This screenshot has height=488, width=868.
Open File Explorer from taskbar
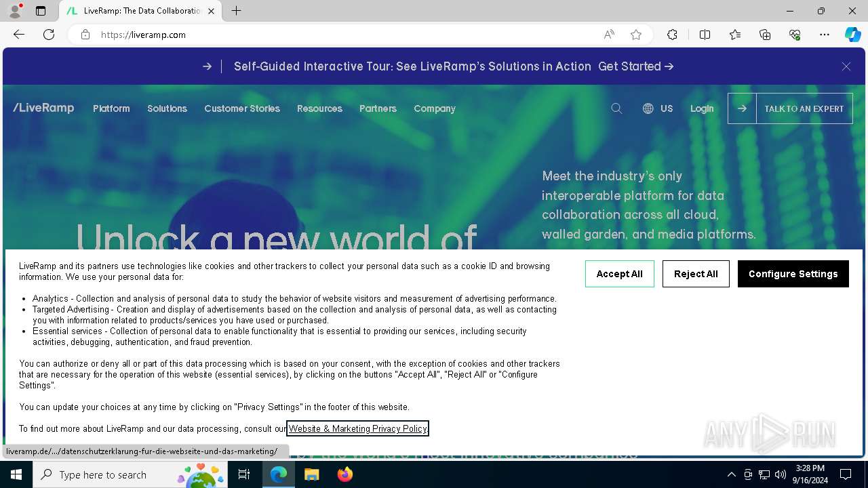point(311,474)
